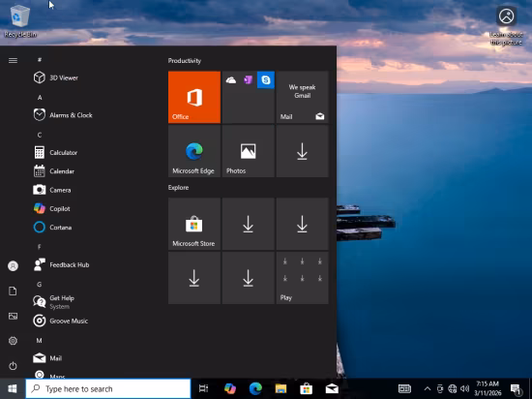Image resolution: width=532 pixels, height=399 pixels.
Task: Open Mail from the taskbar
Action: pos(332,388)
